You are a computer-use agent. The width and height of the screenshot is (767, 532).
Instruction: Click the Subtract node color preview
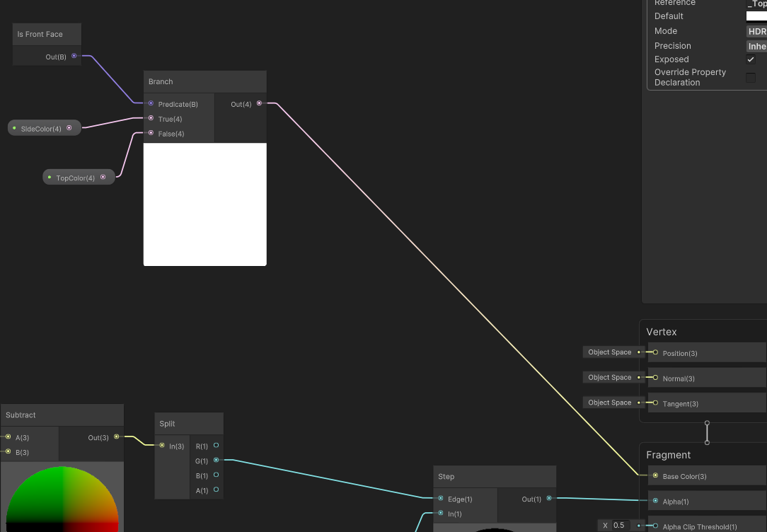click(x=62, y=497)
